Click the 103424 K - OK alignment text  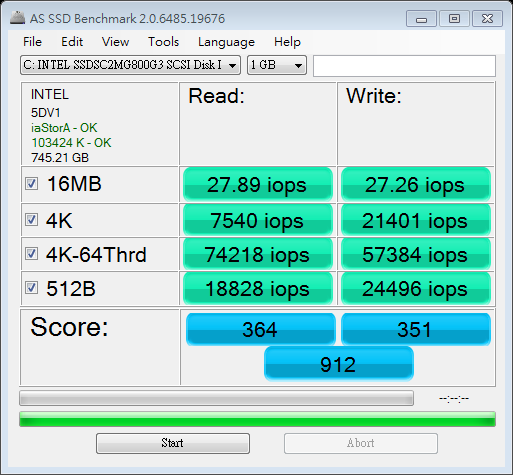click(71, 143)
